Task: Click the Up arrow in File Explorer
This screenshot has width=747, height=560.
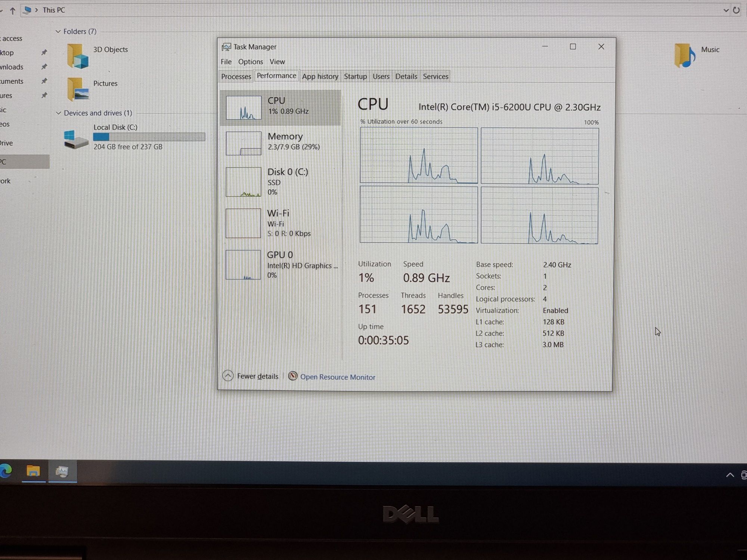Action: click(13, 11)
